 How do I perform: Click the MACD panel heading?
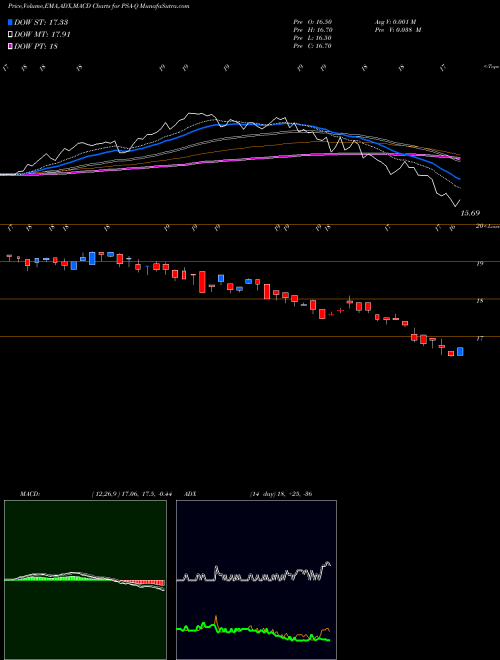pos(30,494)
